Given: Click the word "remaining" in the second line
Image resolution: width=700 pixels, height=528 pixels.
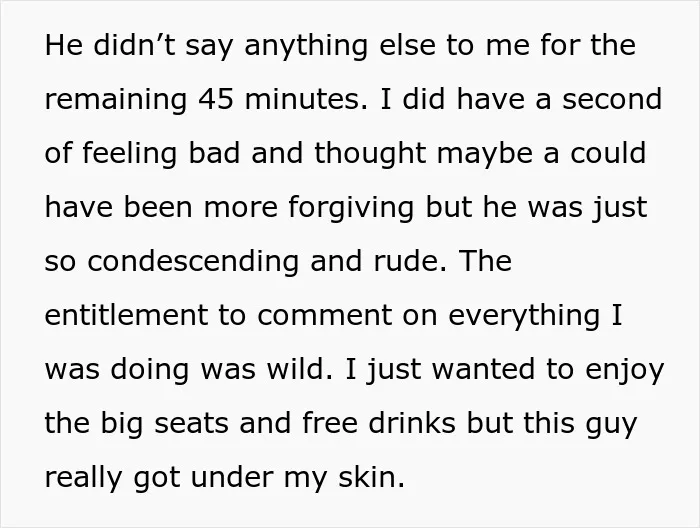Looking at the screenshot, I should tap(115, 100).
